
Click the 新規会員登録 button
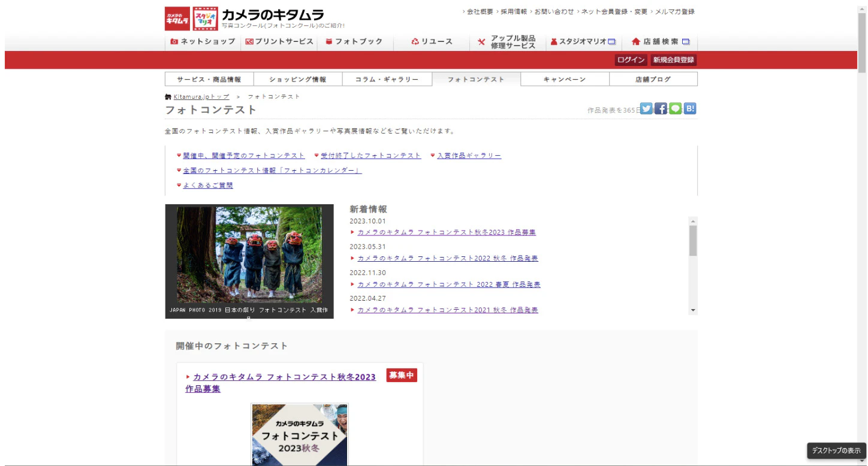tap(673, 60)
